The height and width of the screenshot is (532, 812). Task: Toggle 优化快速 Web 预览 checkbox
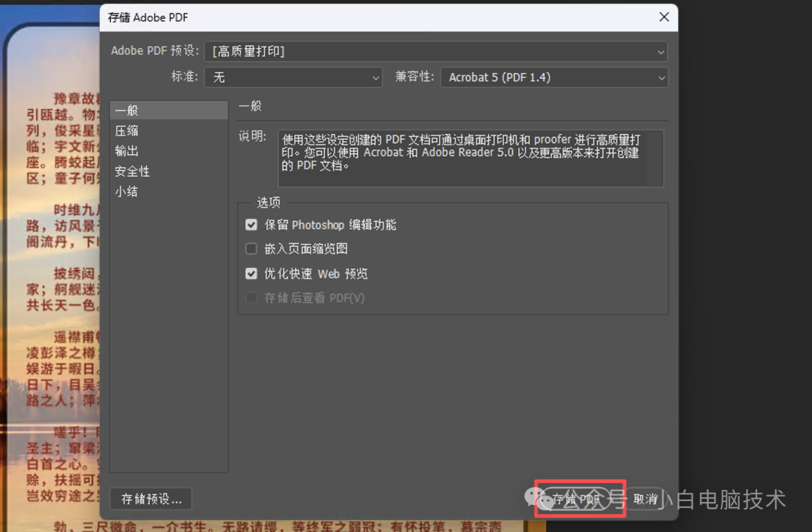251,273
